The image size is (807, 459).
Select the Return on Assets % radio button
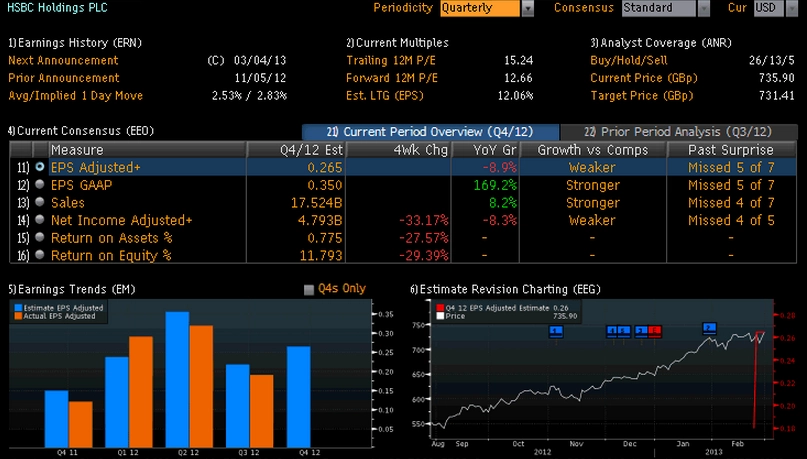(x=40, y=237)
